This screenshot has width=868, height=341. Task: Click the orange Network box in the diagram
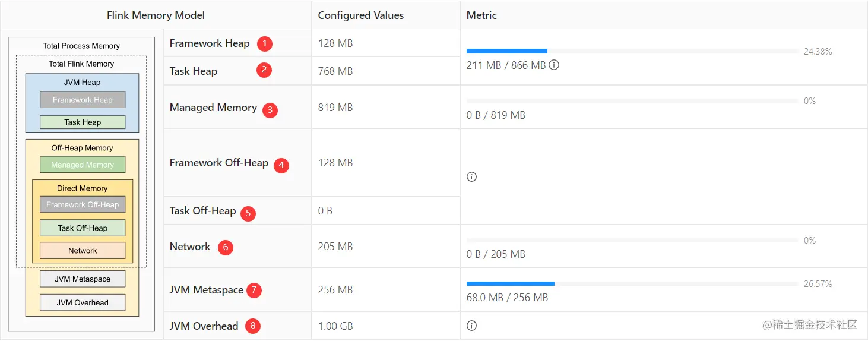pos(83,251)
